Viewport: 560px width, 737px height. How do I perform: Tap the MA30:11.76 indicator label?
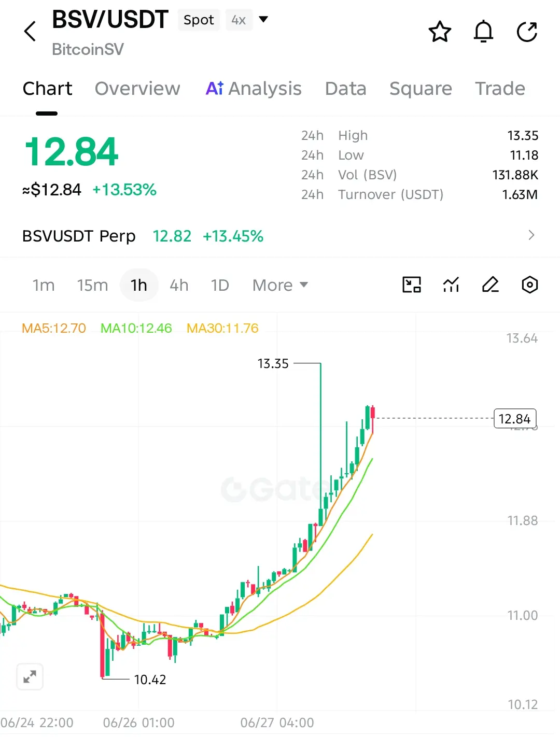(222, 328)
